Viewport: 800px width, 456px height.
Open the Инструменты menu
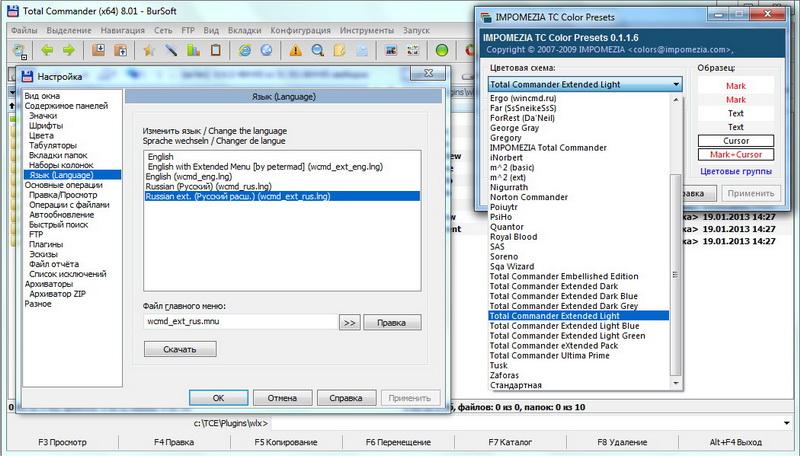click(367, 31)
